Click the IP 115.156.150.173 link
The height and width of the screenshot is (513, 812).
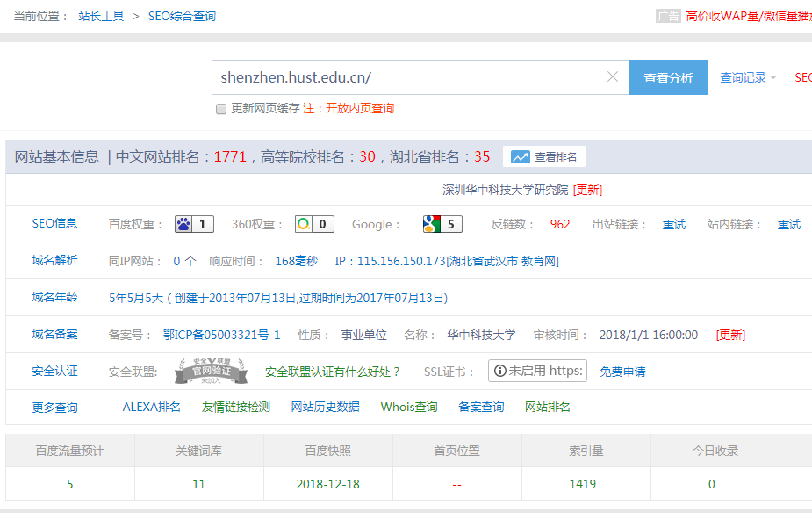pyautogui.click(x=447, y=261)
